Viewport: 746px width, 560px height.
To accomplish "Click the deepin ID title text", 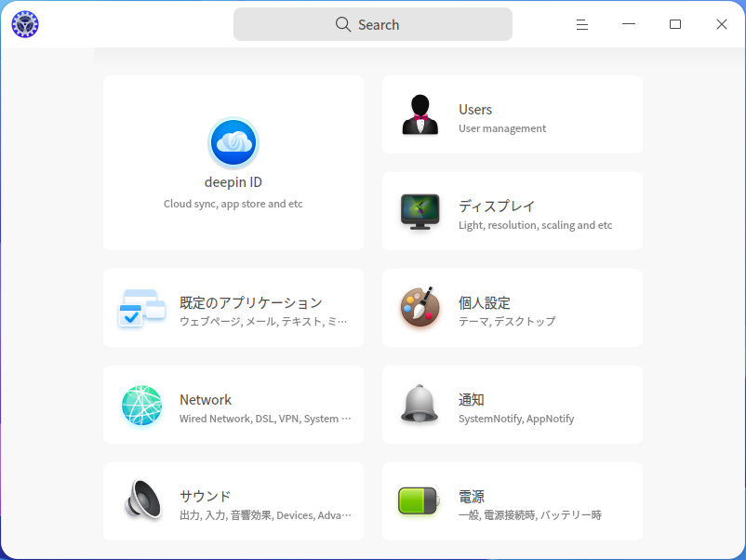I will 233,182.
